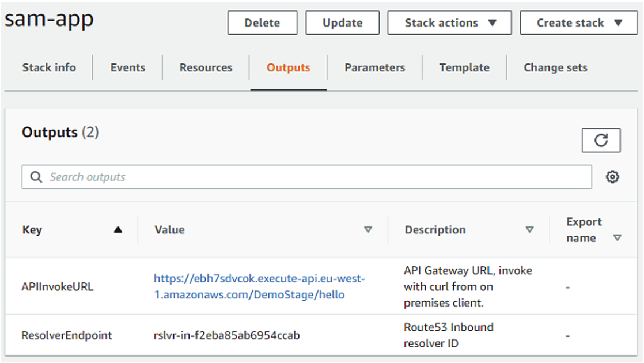The image size is (644, 363).
Task: Select the ResolverEndpoint key cell
Action: click(x=67, y=335)
